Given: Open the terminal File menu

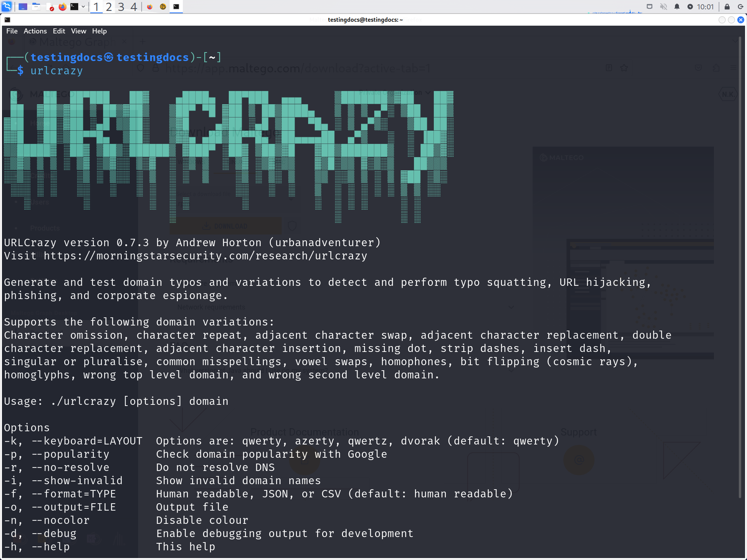Looking at the screenshot, I should 12,31.
